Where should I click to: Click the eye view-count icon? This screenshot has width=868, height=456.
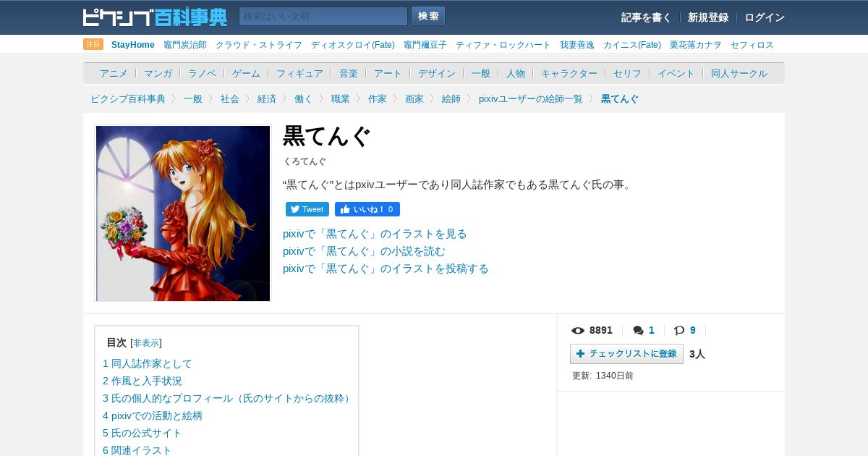[578, 331]
